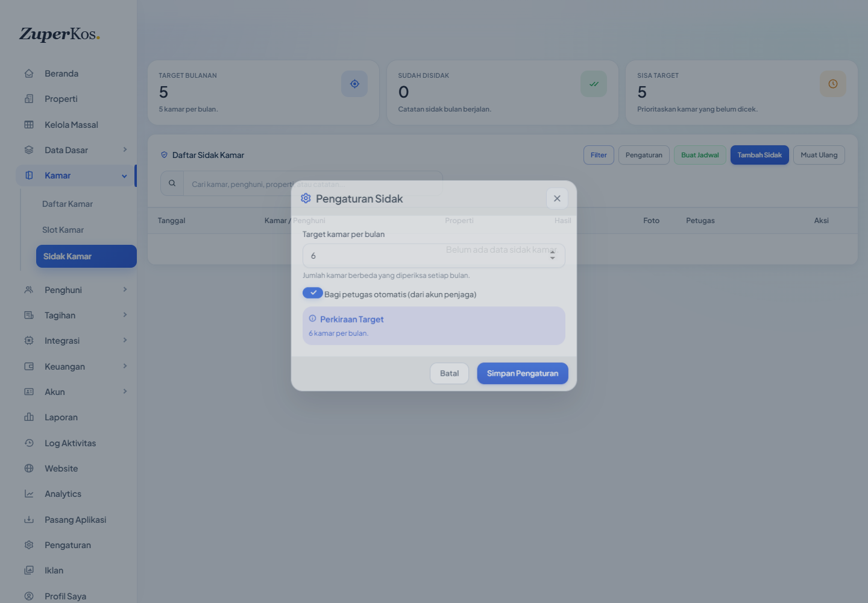868x603 pixels.
Task: Click the Muat Ulang button
Action: (x=819, y=155)
